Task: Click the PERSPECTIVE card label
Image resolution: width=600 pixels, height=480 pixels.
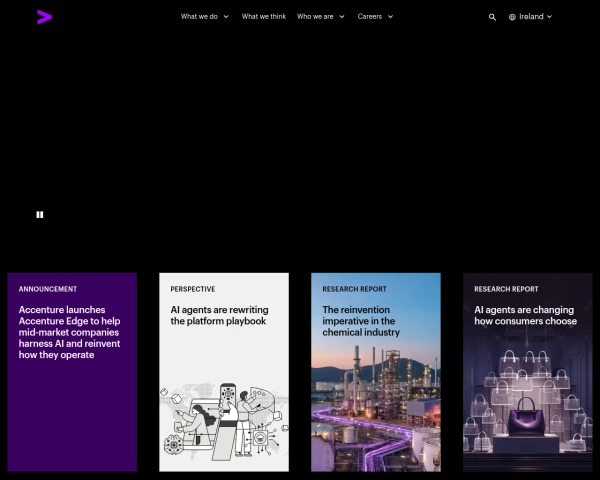Action: pos(193,289)
